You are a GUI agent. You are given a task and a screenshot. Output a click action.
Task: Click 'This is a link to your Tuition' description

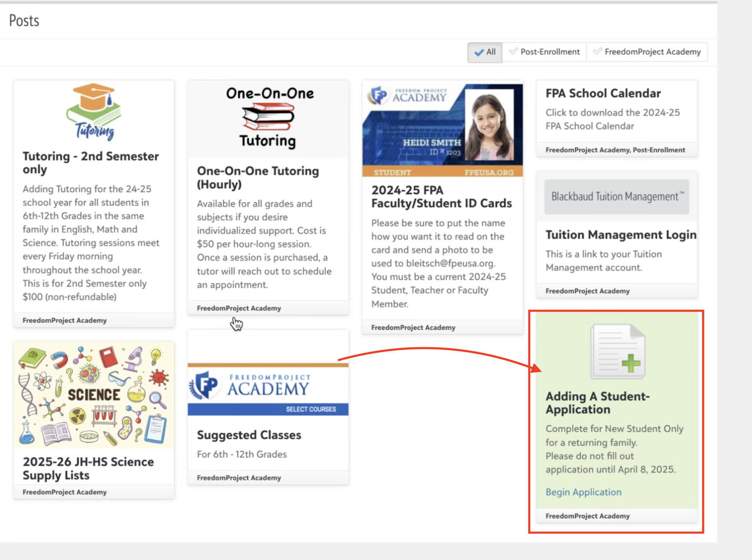click(604, 254)
